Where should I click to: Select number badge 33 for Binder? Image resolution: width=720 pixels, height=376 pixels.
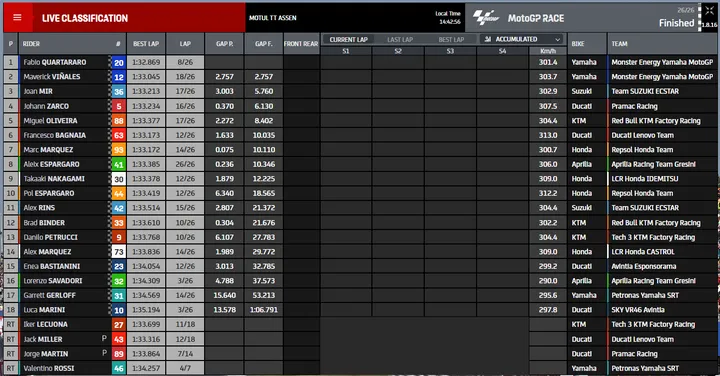119,223
